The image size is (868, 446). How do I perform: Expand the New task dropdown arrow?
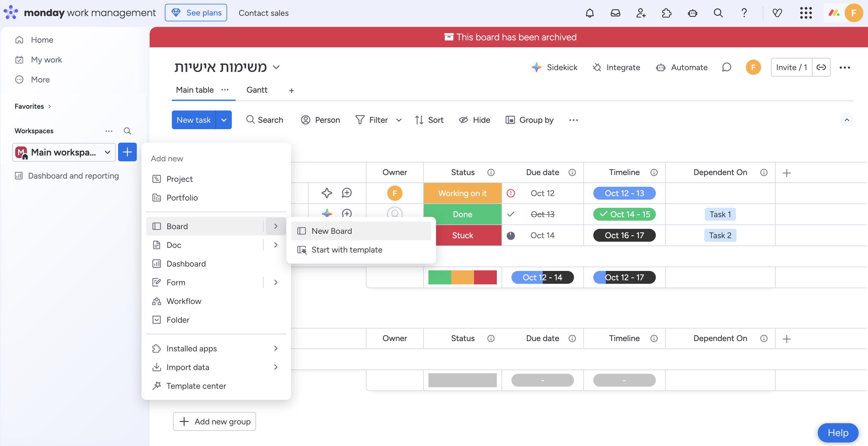coord(224,120)
